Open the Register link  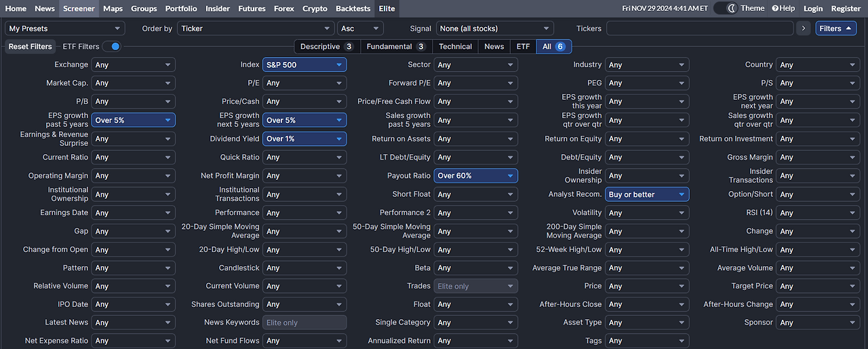(846, 8)
